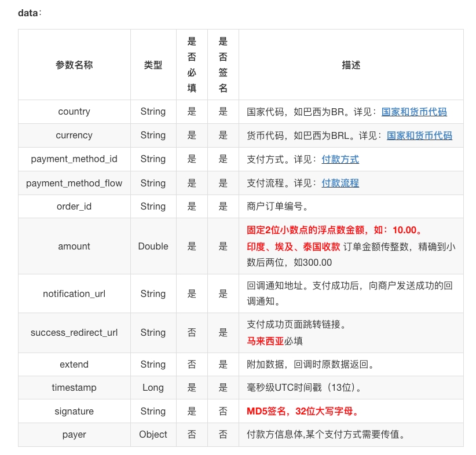Screen dimensions: 476x455
Task: Open 国家和货币代码 link in country row
Action: click(414, 112)
